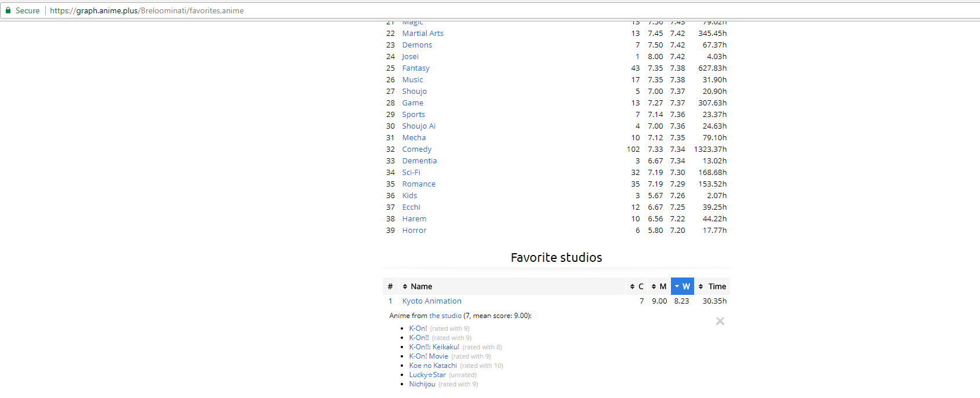Click the Secure padlock icon in address bar
The width and height of the screenshot is (980, 398).
(8, 10)
